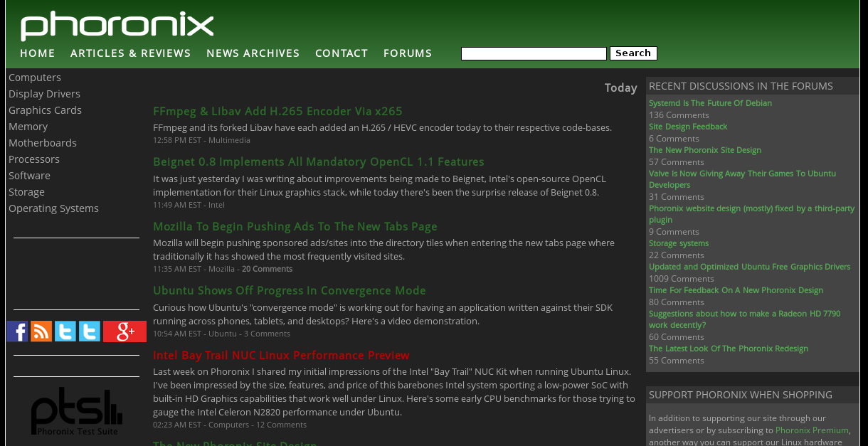
Task: Open the red Google+ icon
Action: (125, 331)
